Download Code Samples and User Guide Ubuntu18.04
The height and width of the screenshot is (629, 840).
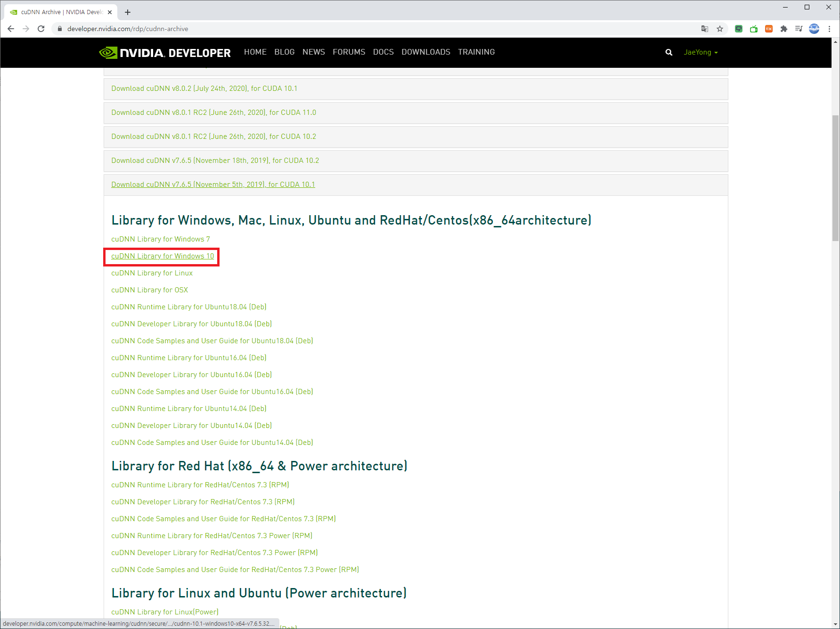212,341
